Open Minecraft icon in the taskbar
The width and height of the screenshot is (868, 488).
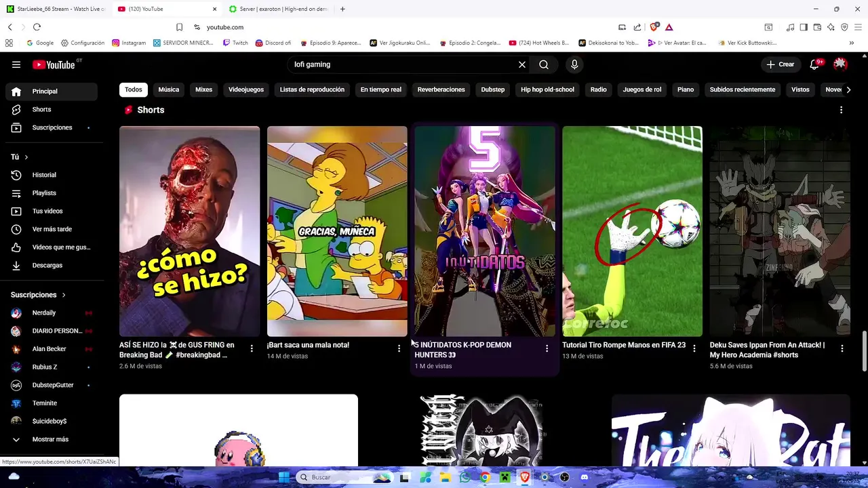505,477
